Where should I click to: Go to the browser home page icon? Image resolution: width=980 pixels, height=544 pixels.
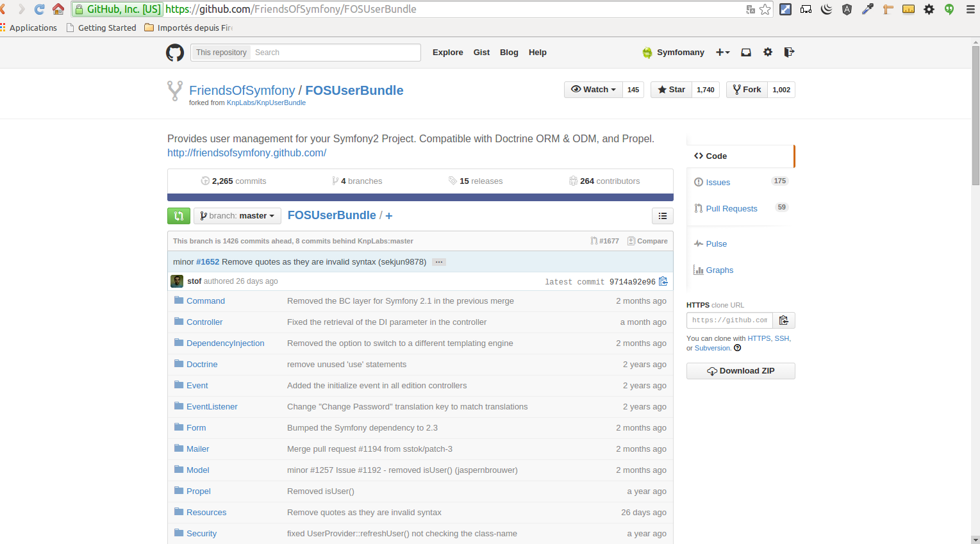pyautogui.click(x=58, y=9)
